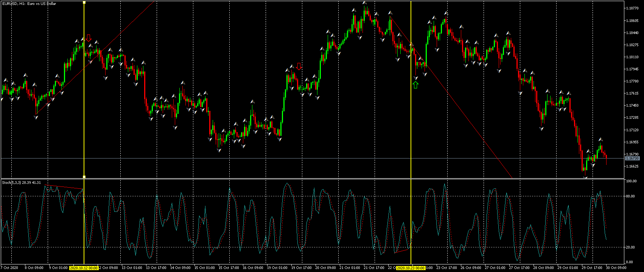Click the 1.17450 price scale label
644x272 pixels.
pos(632,106)
